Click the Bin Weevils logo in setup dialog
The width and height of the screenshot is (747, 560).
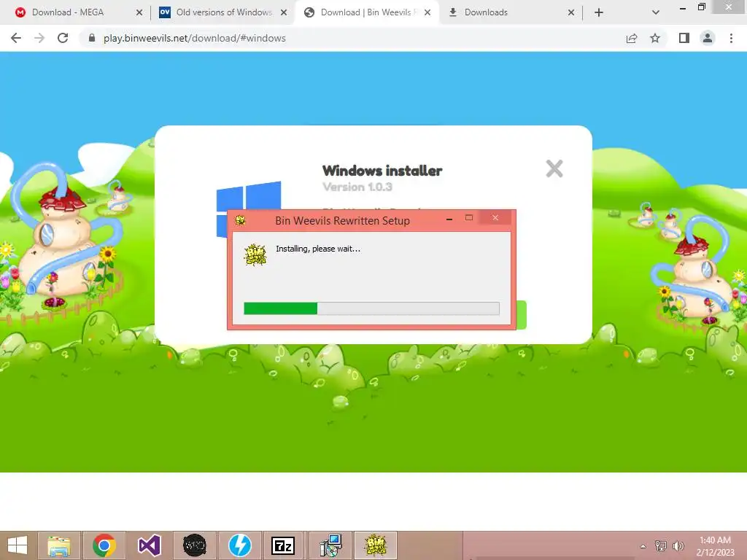pos(255,254)
